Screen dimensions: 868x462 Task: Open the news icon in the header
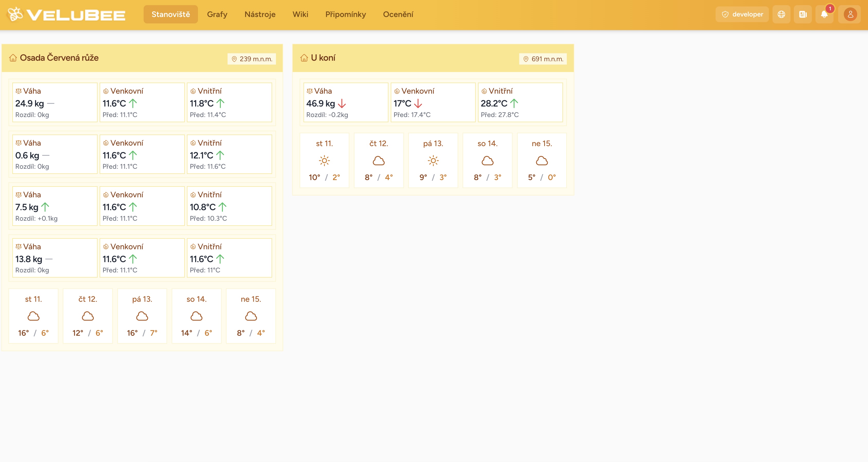click(x=803, y=14)
